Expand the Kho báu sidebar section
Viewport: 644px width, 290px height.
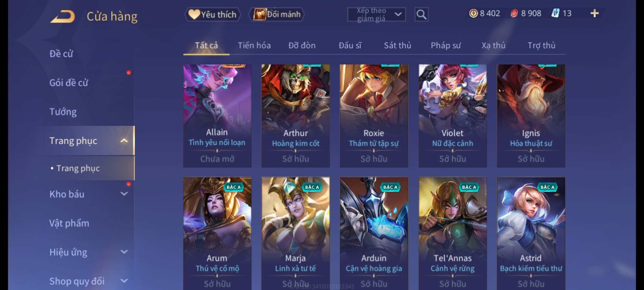(x=124, y=194)
